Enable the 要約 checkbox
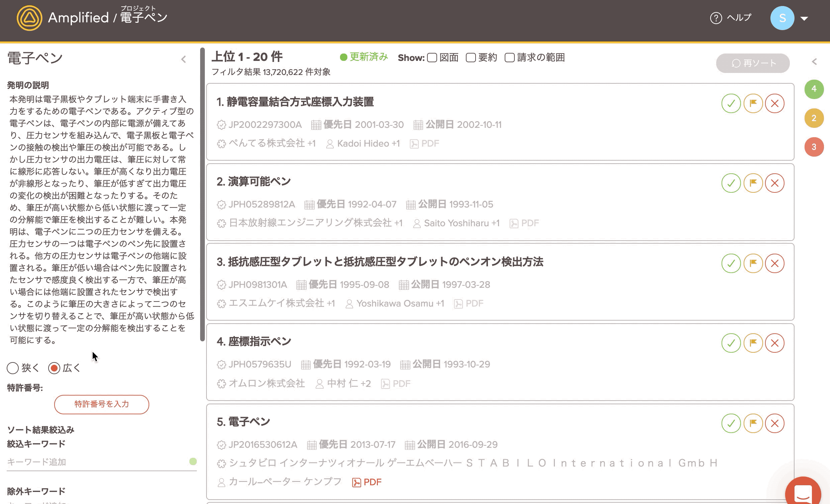The width and height of the screenshot is (830, 504). coord(471,58)
